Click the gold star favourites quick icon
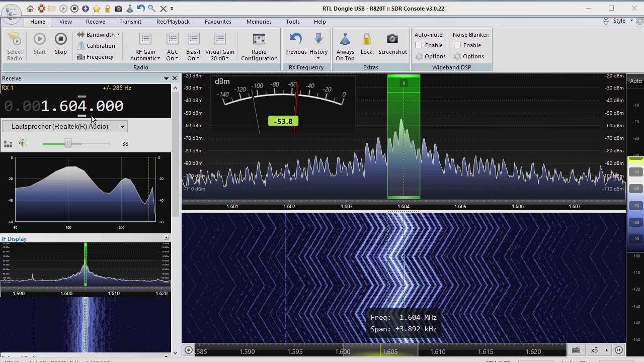The height and width of the screenshot is (362, 644). pos(97,9)
